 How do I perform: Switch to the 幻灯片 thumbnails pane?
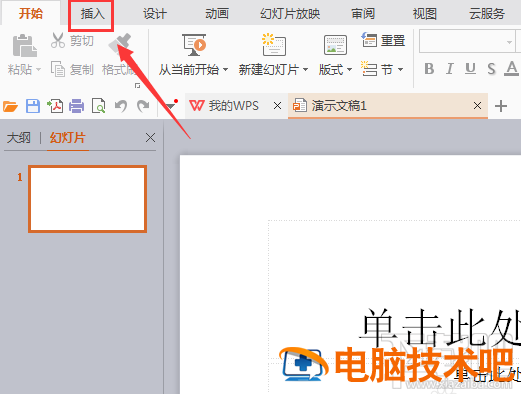(68, 138)
